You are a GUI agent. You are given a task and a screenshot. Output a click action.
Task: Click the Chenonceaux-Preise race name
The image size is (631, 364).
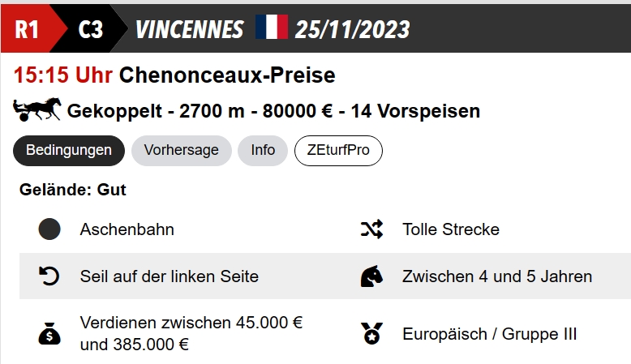pos(227,75)
